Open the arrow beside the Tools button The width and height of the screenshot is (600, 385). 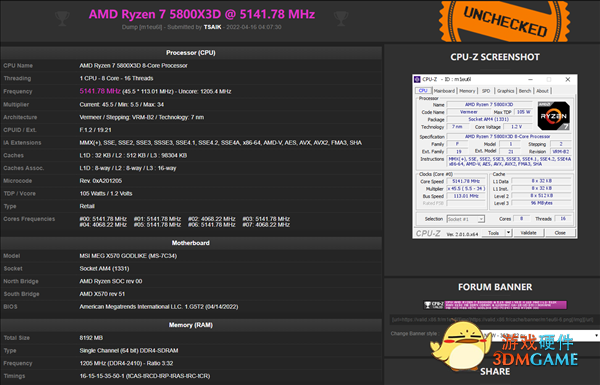(x=509, y=233)
